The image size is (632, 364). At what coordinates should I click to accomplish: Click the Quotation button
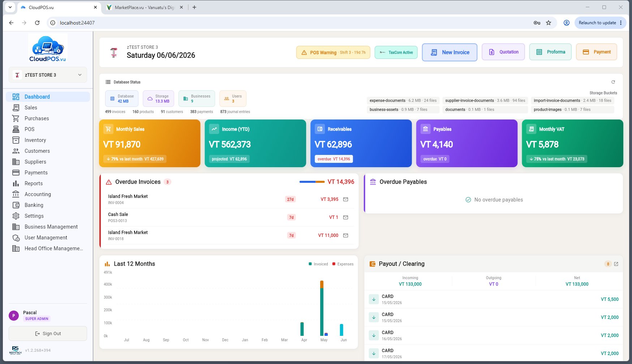503,52
